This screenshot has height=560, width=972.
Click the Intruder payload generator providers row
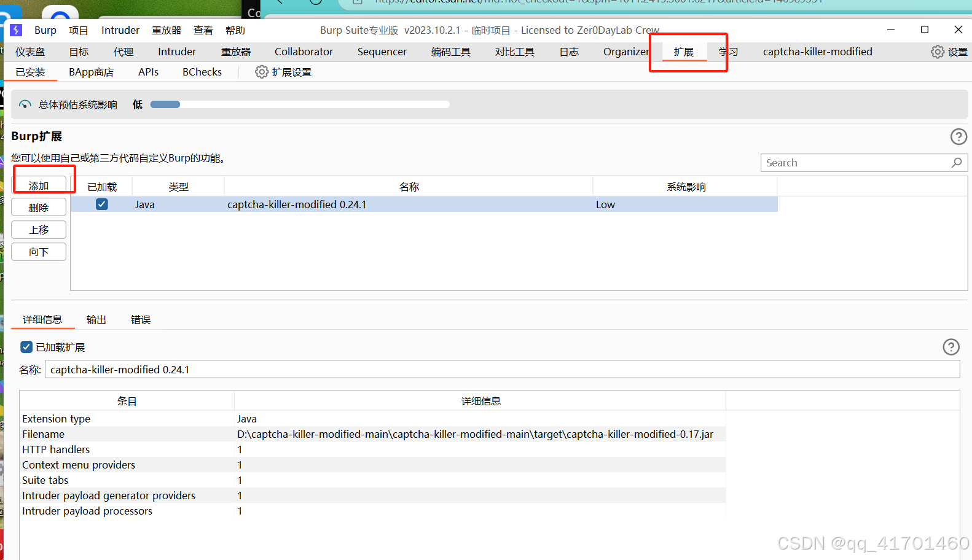(373, 496)
